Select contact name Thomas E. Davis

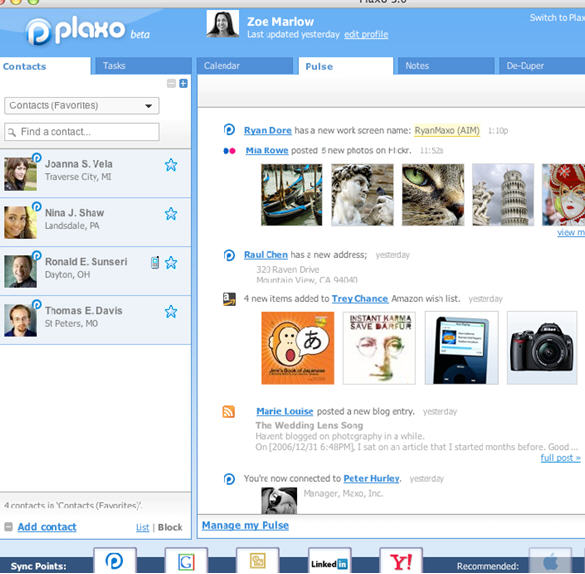point(84,311)
